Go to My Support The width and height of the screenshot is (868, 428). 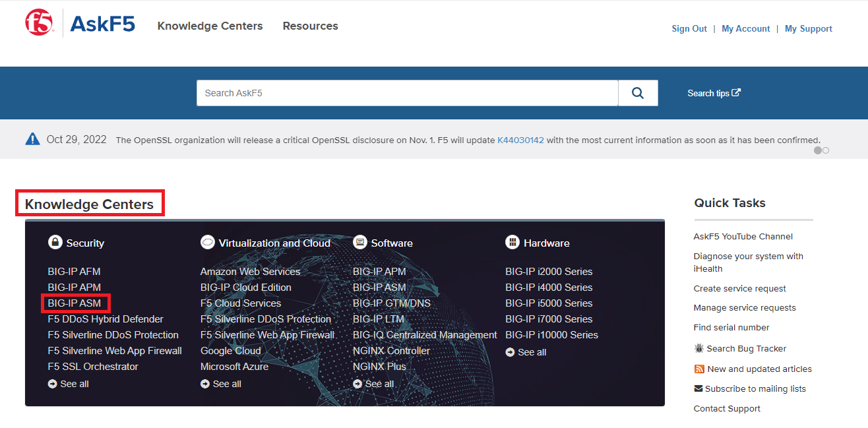(809, 28)
